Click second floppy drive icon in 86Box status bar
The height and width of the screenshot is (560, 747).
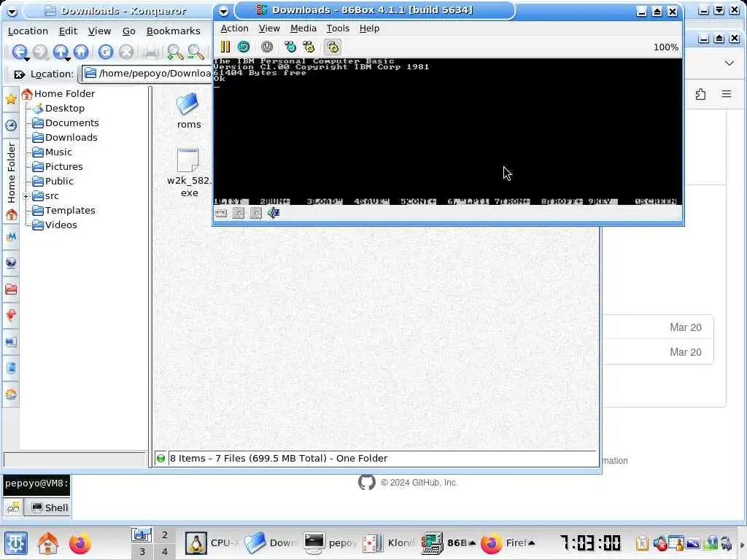coord(256,213)
